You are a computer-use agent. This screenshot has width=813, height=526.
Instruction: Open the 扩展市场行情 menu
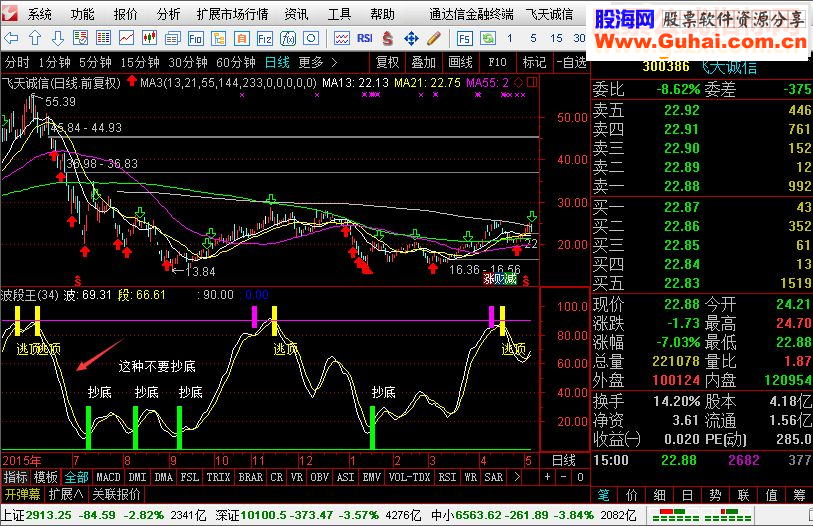click(232, 14)
